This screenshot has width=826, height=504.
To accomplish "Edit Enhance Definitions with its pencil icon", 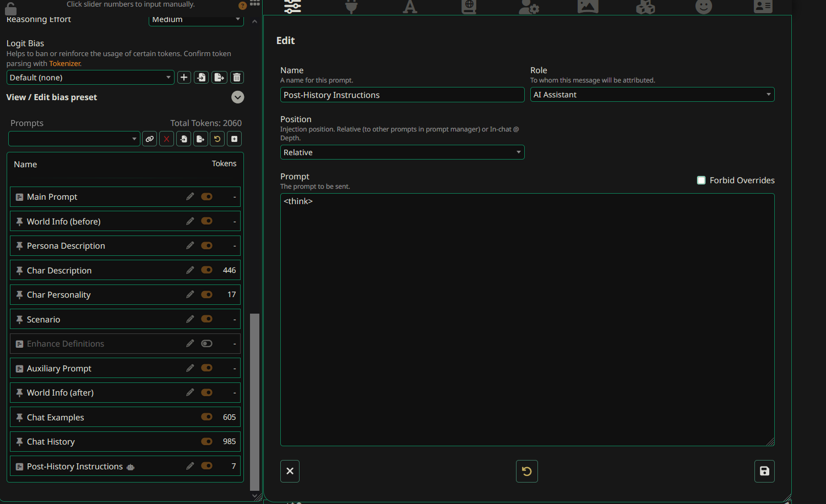I will pos(190,343).
